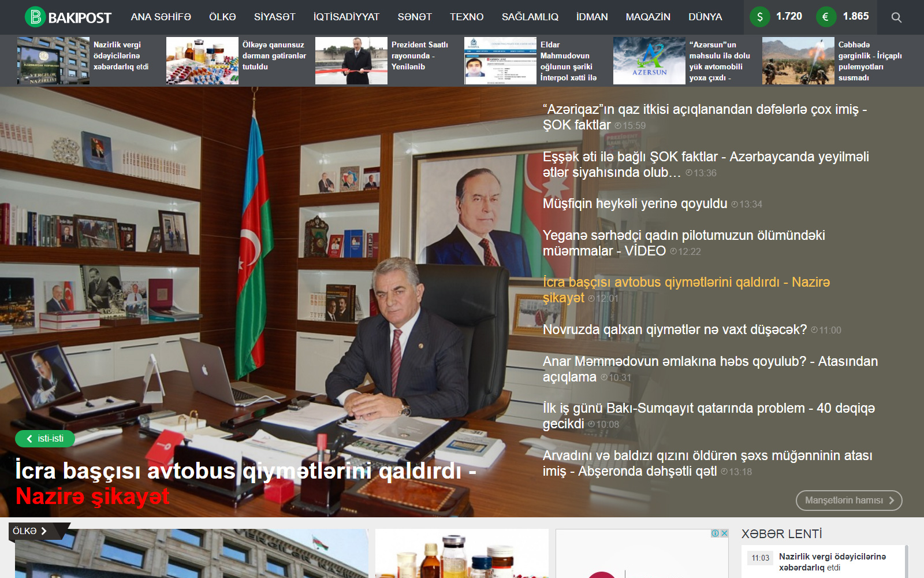Open the Azərsun logo thumbnail story
This screenshot has height=578, width=924.
click(649, 61)
